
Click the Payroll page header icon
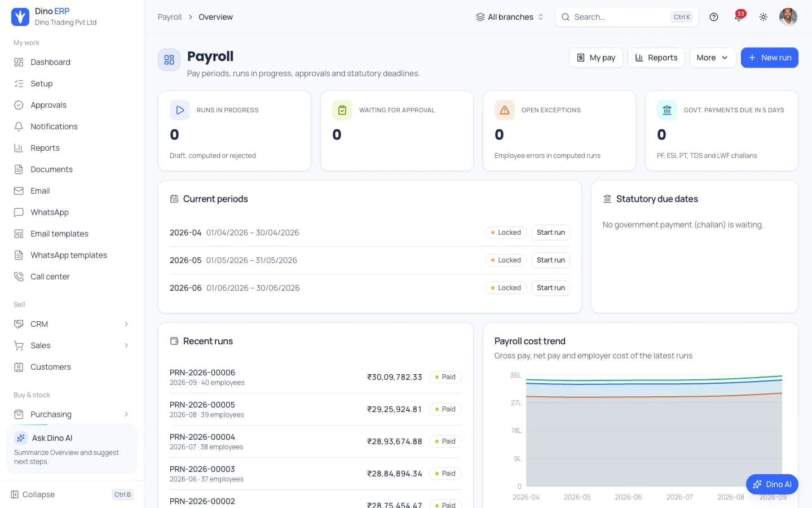tap(169, 60)
